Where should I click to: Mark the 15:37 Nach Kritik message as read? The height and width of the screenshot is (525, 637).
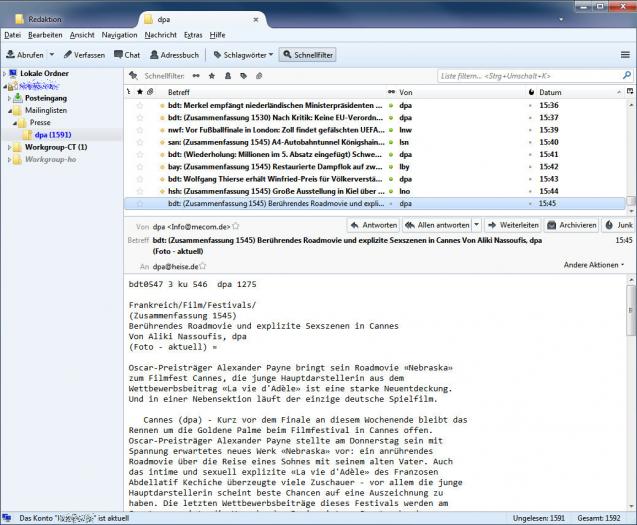(x=391, y=117)
